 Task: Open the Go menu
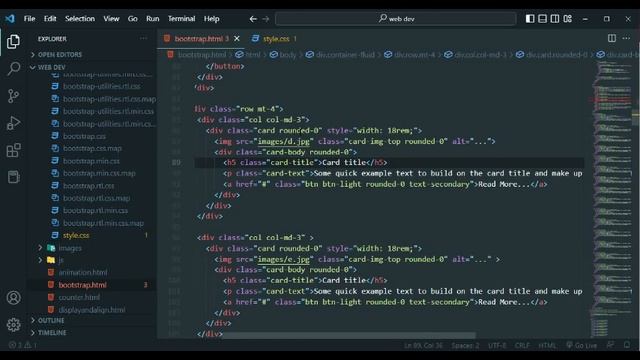(x=133, y=19)
